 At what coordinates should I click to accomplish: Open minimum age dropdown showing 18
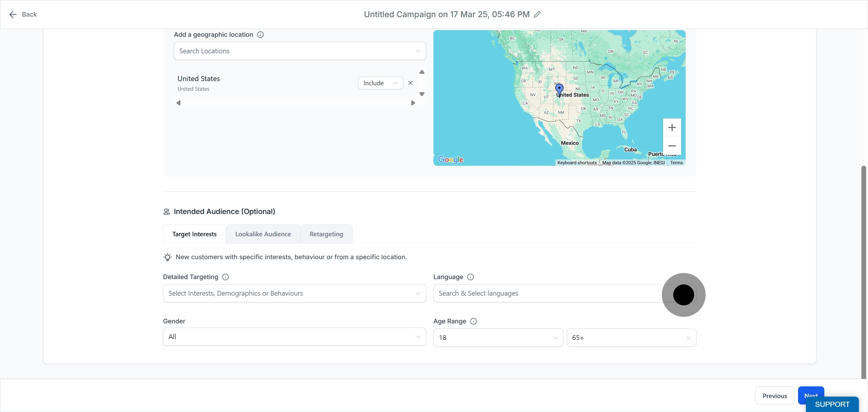point(498,337)
